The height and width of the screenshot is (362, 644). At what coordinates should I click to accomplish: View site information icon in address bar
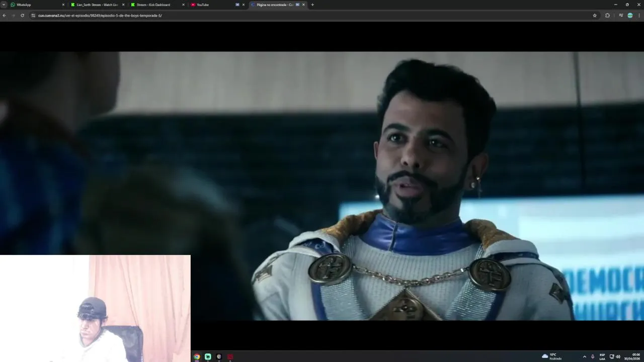point(33,16)
